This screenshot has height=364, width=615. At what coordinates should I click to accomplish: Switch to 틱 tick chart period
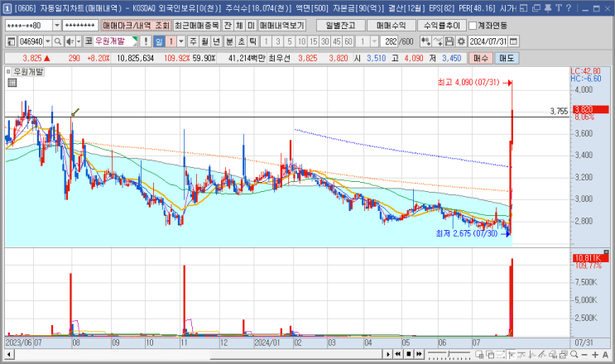[253, 41]
